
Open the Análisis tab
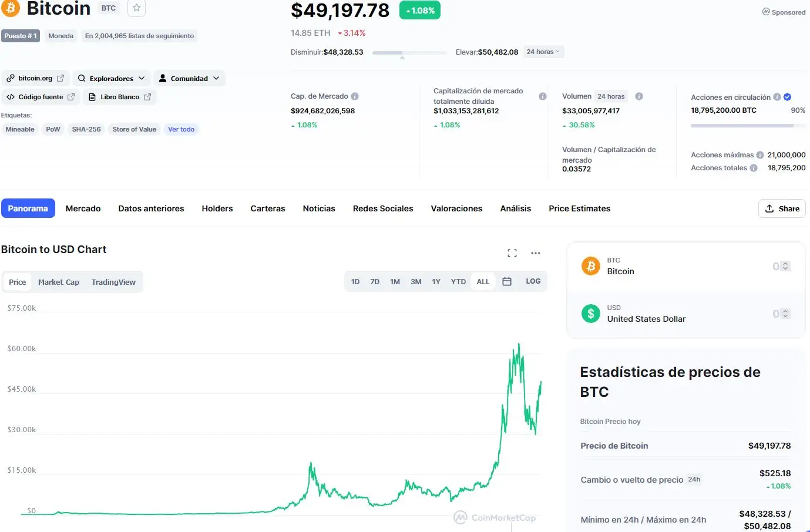pyautogui.click(x=516, y=208)
